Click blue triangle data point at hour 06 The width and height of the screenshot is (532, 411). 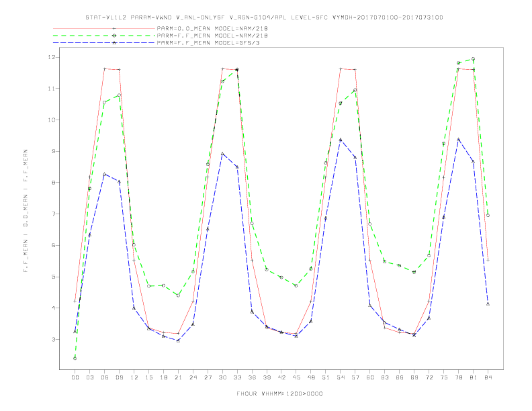(x=105, y=175)
